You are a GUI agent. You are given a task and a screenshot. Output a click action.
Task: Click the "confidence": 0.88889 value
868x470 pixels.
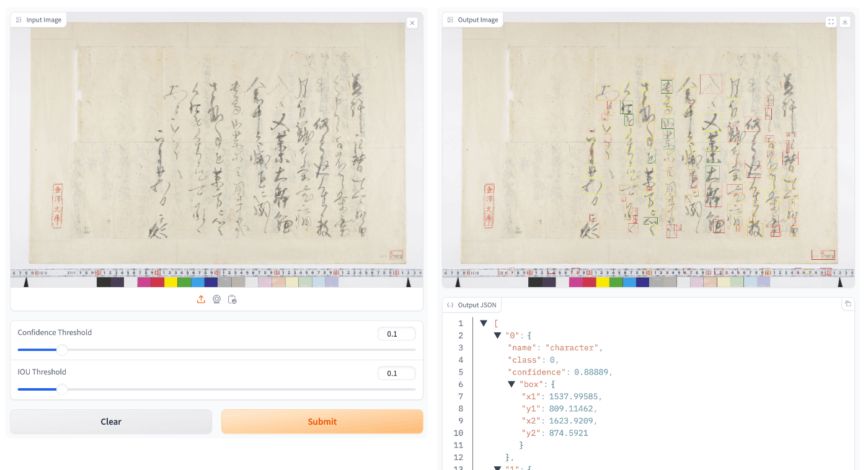(593, 372)
